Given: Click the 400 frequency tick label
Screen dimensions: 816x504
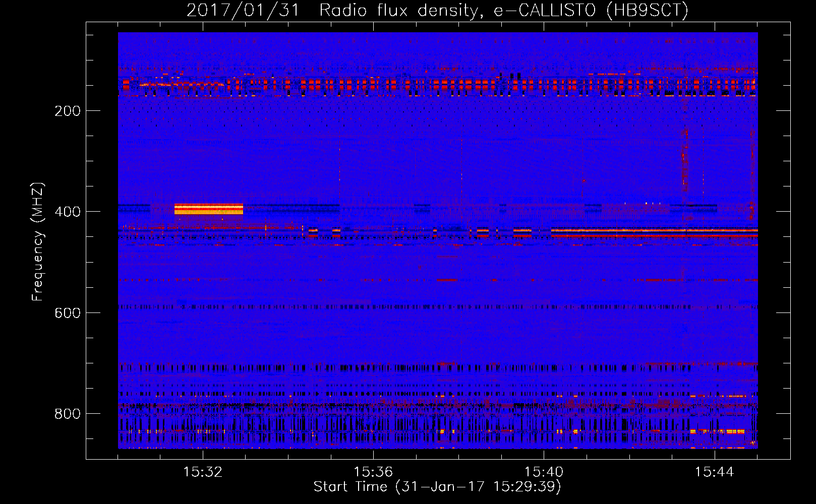Looking at the screenshot, I should point(68,212).
